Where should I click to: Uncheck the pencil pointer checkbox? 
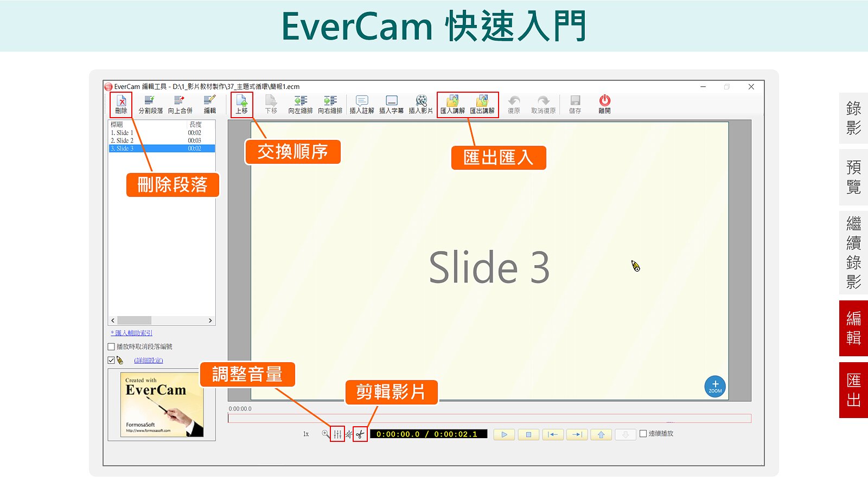[112, 361]
